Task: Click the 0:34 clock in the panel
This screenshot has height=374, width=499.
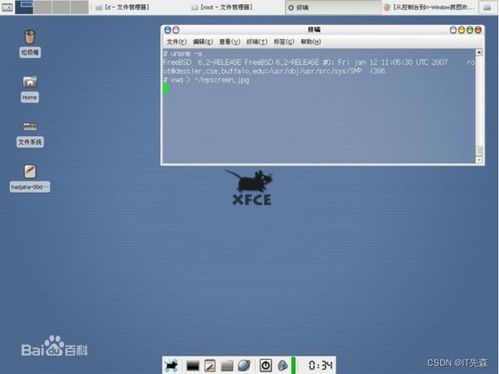Action: point(320,366)
